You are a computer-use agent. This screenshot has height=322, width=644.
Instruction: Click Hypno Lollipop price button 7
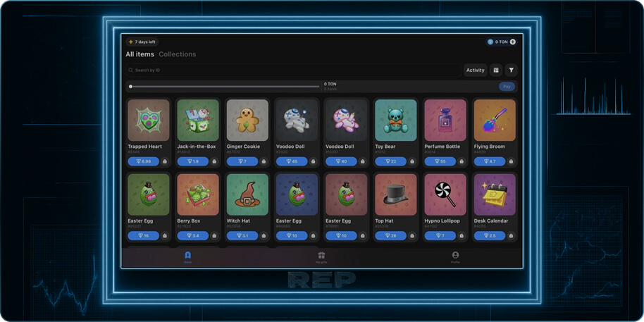[x=440, y=236]
